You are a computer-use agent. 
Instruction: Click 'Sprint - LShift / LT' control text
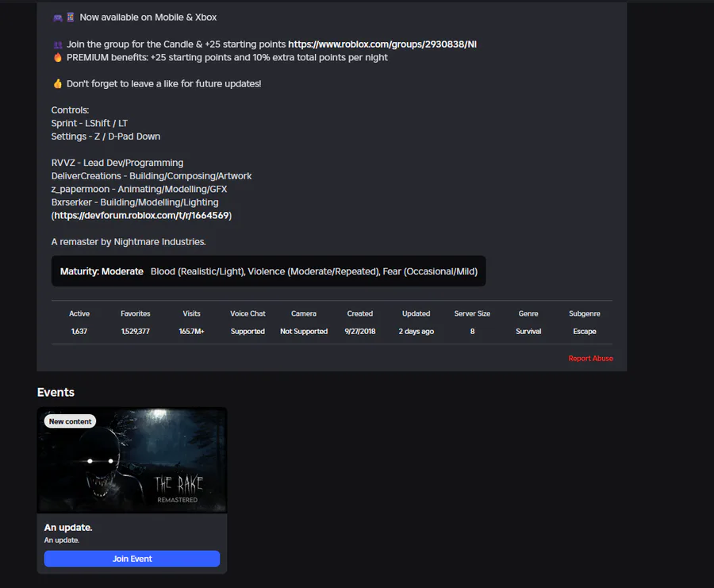pos(89,124)
